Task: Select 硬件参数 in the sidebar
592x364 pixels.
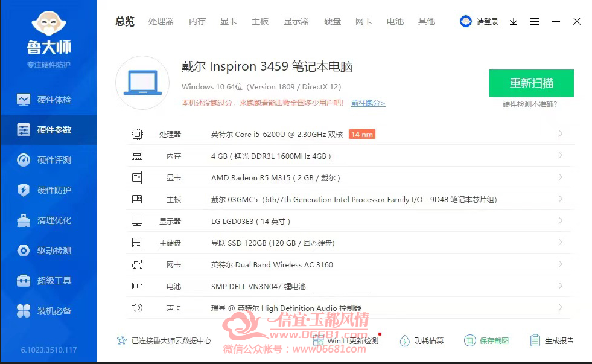Action: point(48,130)
